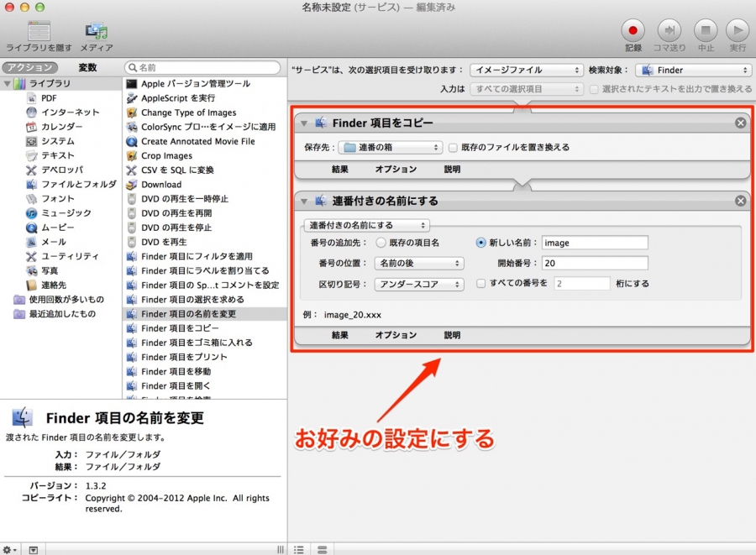This screenshot has height=555, width=756.
Task: Select the カレンダー category icon
Action: 31,127
